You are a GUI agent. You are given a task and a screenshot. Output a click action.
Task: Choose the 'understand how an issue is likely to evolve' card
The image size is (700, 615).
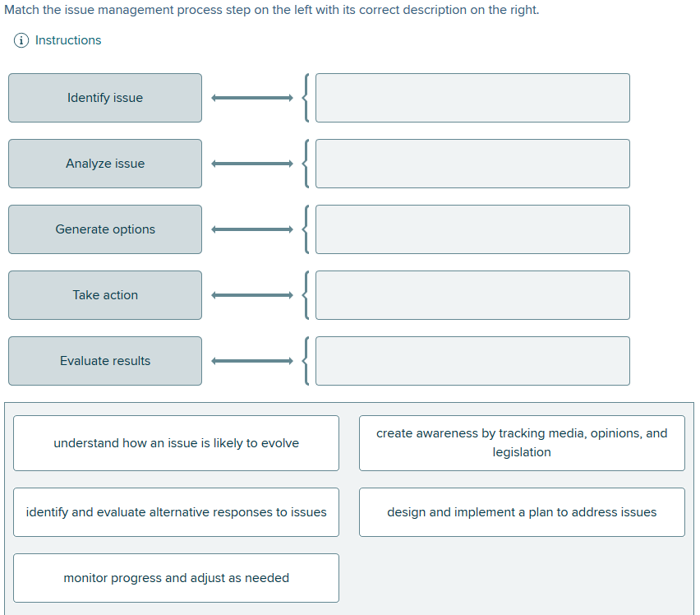point(176,442)
